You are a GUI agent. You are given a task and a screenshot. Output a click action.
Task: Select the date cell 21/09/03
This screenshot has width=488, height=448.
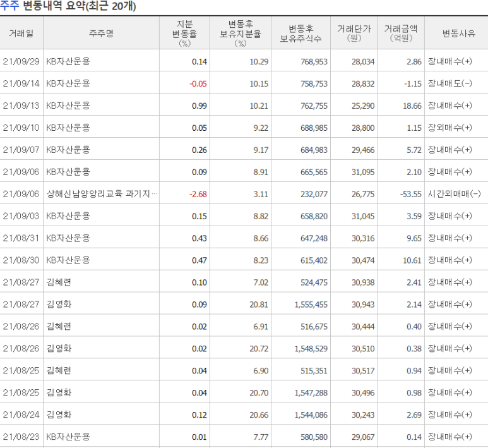click(21, 216)
